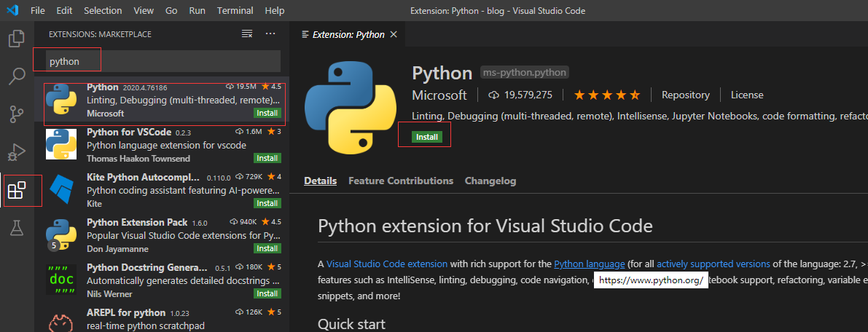Open the extensions More Actions ellipsis
The image size is (868, 332).
tap(270, 34)
